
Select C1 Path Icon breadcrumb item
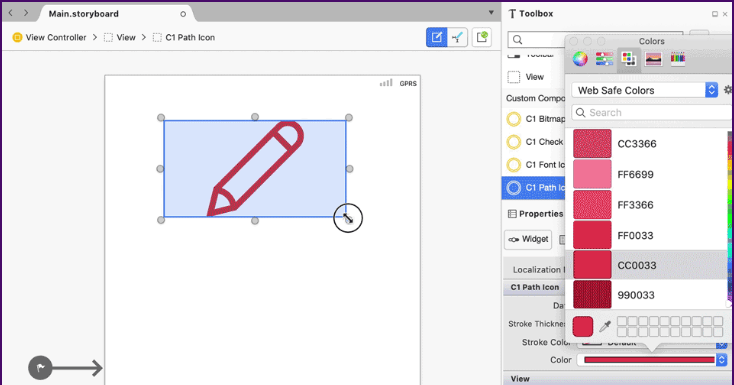pyautogui.click(x=184, y=37)
